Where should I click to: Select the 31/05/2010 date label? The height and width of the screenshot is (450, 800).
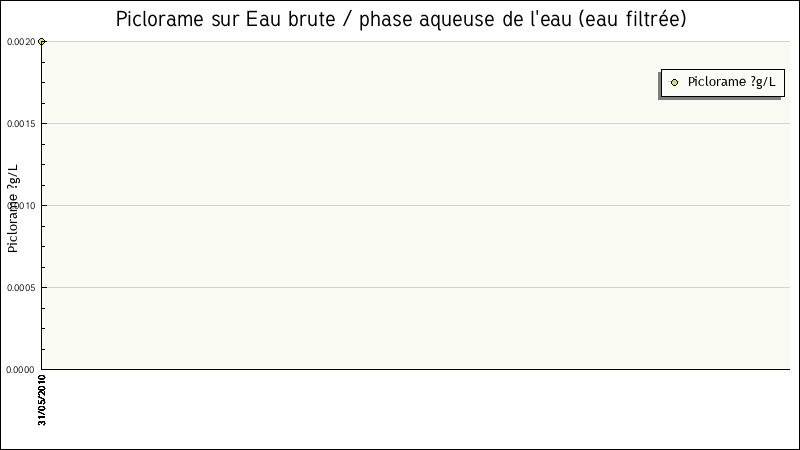(42, 400)
